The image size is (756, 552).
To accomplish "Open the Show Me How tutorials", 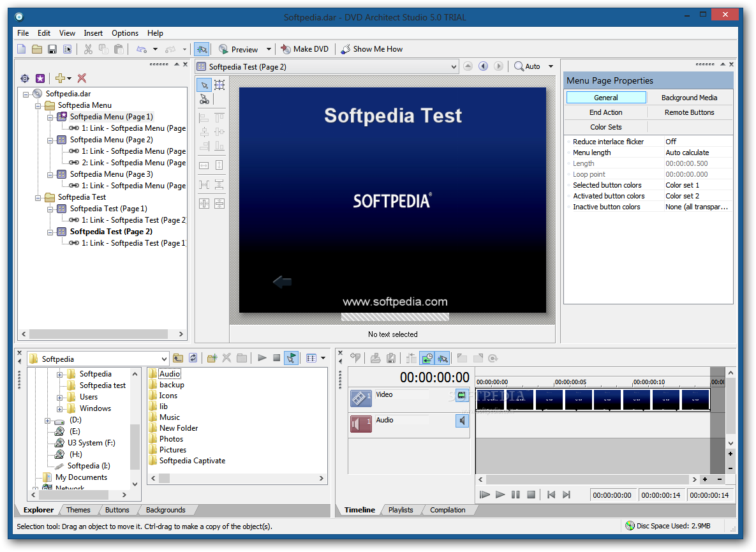I will click(x=372, y=49).
